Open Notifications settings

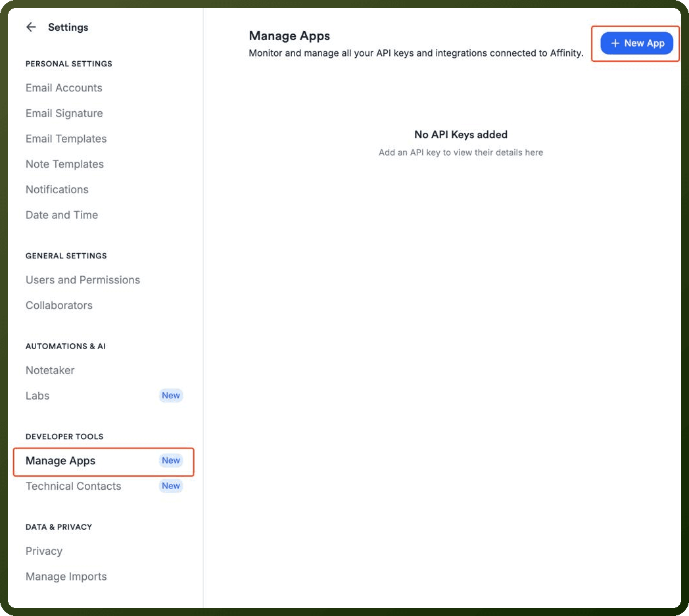pos(57,189)
